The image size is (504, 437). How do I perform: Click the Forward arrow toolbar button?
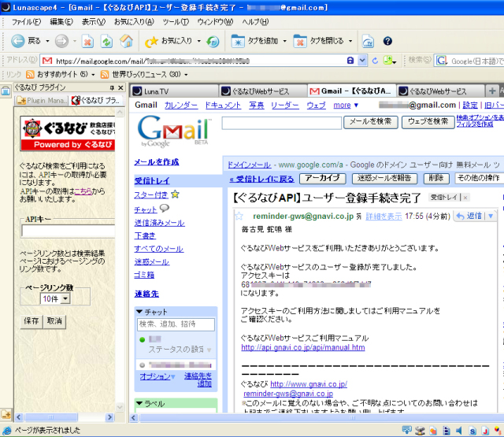pyautogui.click(x=61, y=41)
